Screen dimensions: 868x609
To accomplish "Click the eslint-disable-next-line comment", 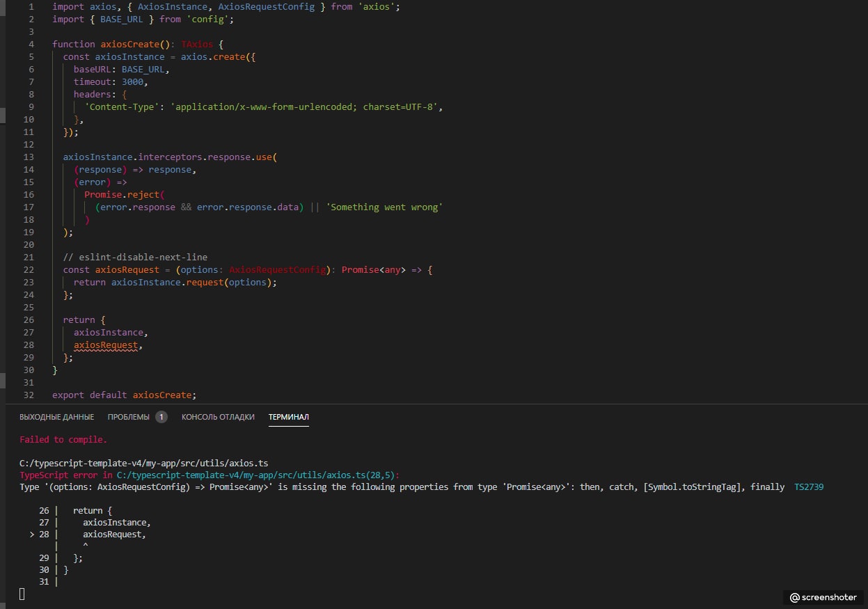I will tap(135, 258).
